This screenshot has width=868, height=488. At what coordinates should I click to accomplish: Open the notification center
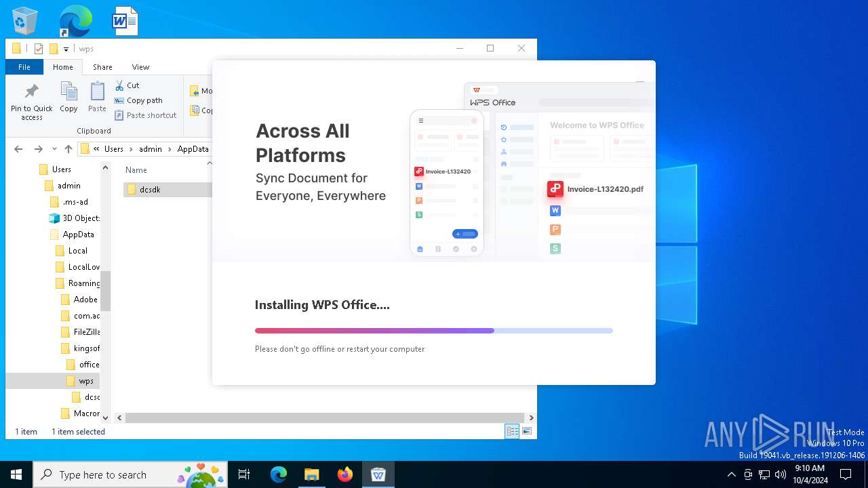pyautogui.click(x=846, y=474)
